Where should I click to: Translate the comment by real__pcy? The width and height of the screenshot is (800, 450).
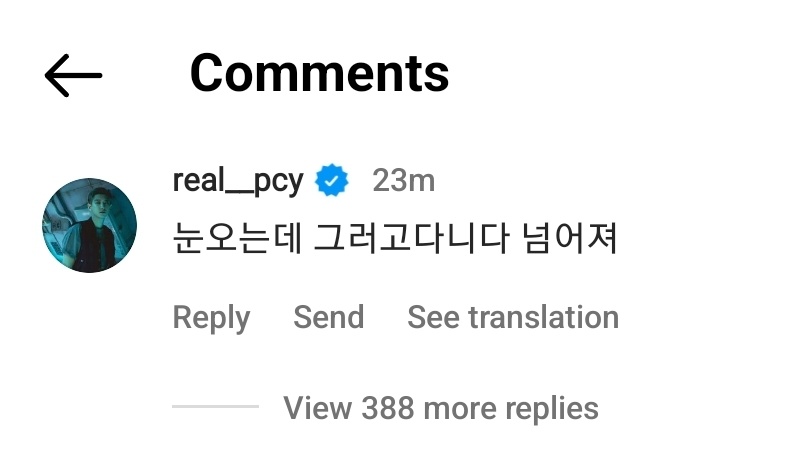513,317
